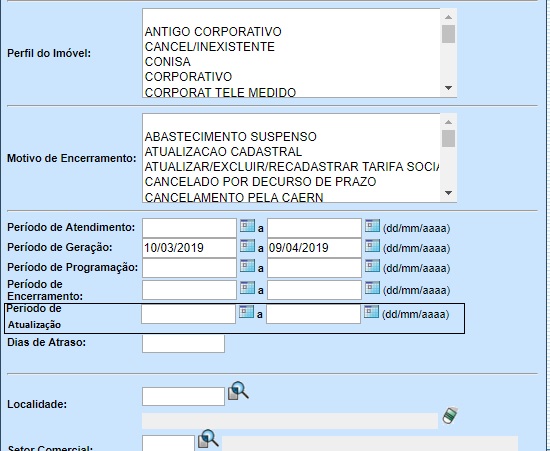Screen dimensions: 550x451
Task: Select CANCELADO POR DECURSO DE PRAZO option
Action: pyautogui.click(x=260, y=182)
